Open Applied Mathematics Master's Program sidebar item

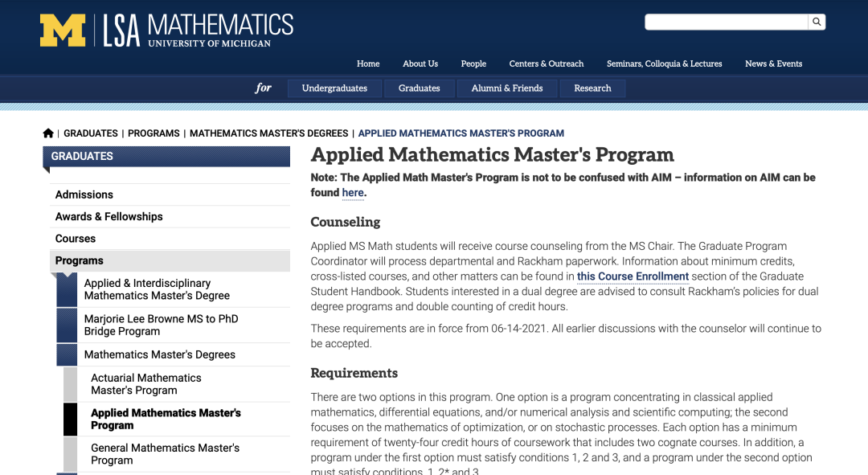[x=177, y=419]
